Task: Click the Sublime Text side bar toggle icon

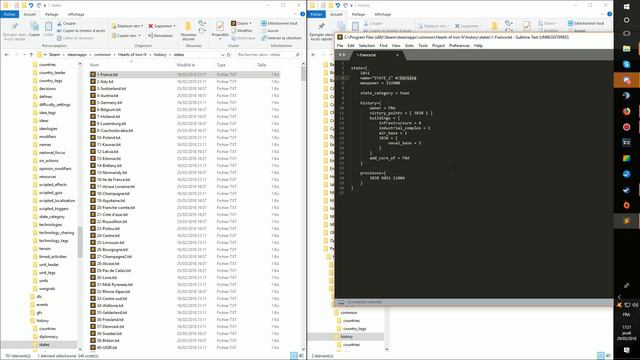Action: (x=341, y=302)
